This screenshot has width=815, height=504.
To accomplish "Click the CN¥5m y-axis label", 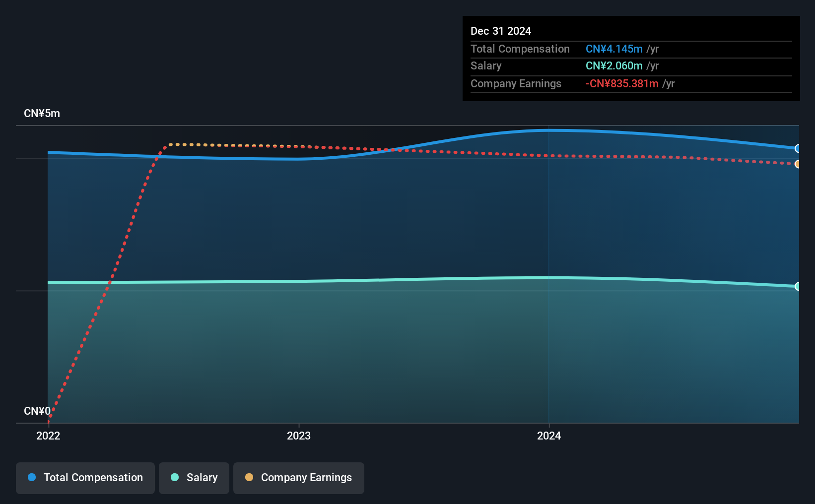I will 42,113.
